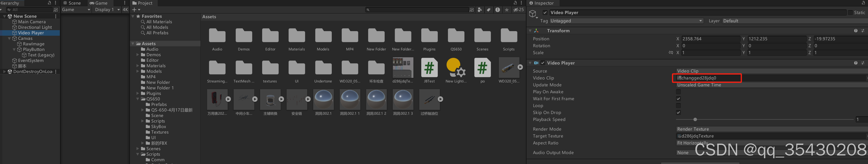Collapse the Transform component
The height and width of the screenshot is (164, 868).
[530, 31]
